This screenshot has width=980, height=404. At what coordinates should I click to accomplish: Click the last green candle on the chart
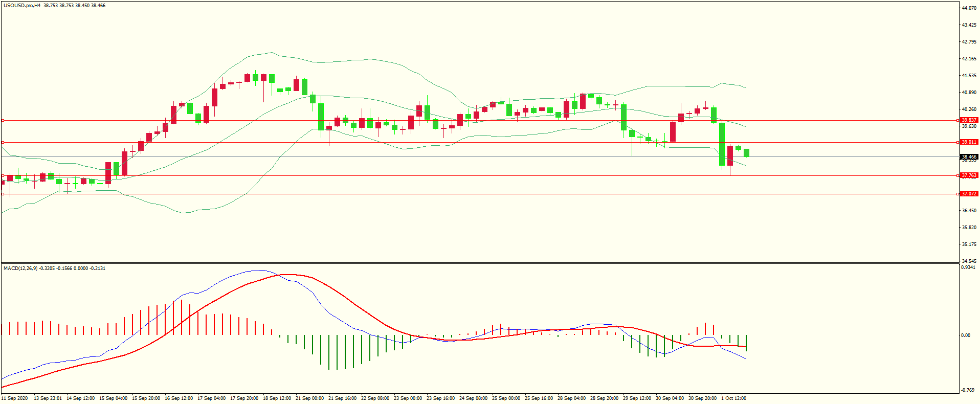[747, 153]
